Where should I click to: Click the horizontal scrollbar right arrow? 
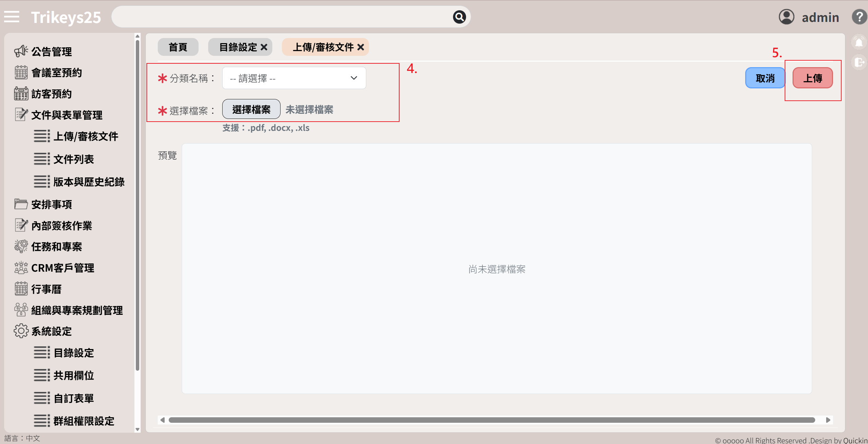828,420
